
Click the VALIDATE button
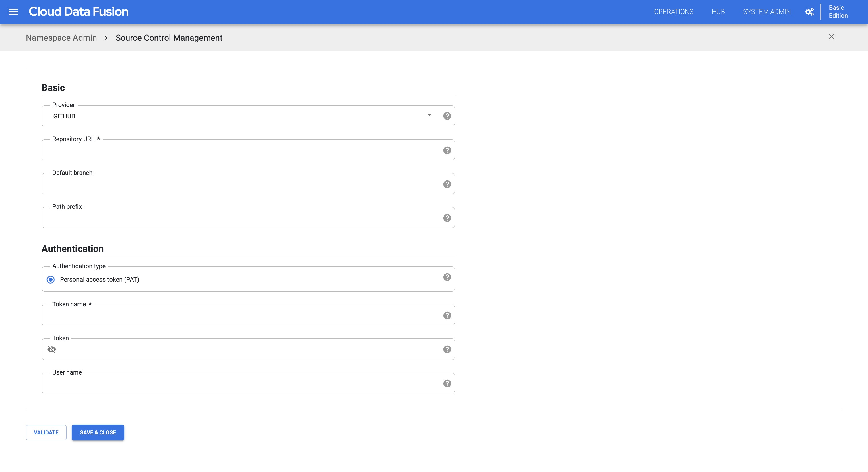coord(46,432)
